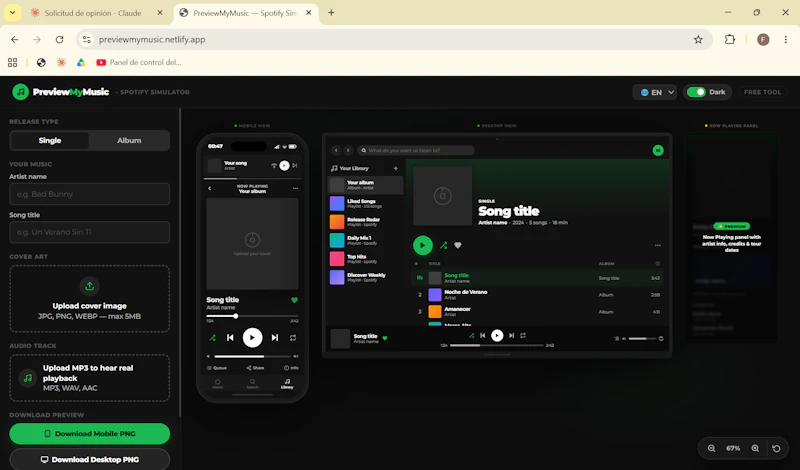Screen dimensions: 800x470
Task: Go back with the mobile now playing chevron
Action: [210, 188]
